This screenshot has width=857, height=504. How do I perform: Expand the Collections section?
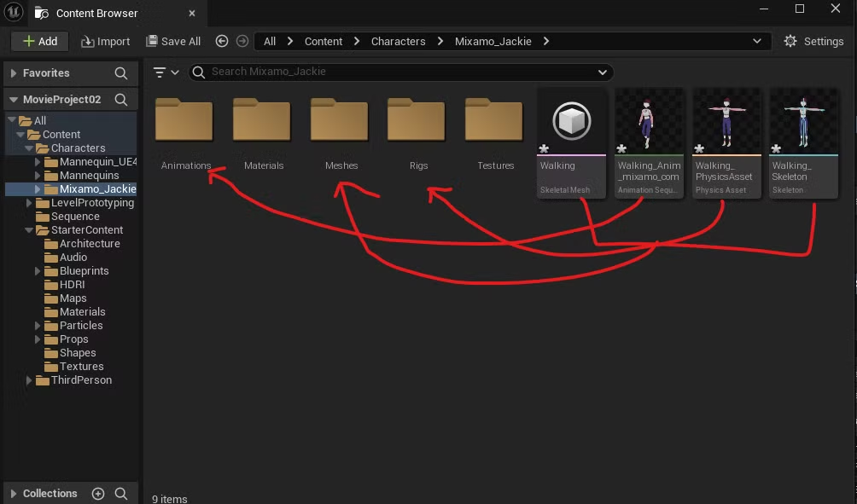[x=14, y=494]
